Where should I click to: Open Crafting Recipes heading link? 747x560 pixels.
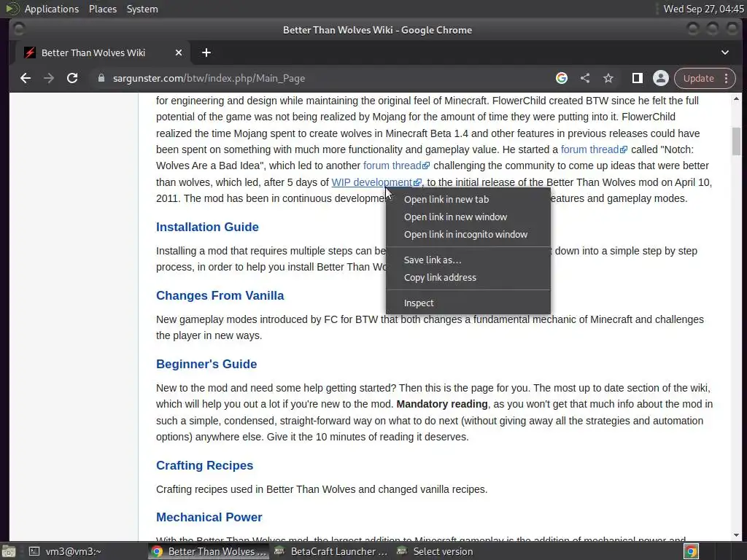coord(204,466)
